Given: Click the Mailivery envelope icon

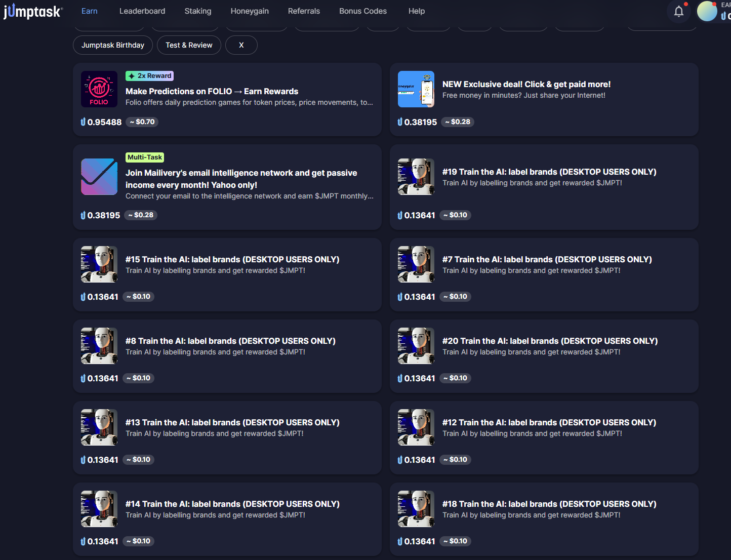Looking at the screenshot, I should pyautogui.click(x=99, y=177).
